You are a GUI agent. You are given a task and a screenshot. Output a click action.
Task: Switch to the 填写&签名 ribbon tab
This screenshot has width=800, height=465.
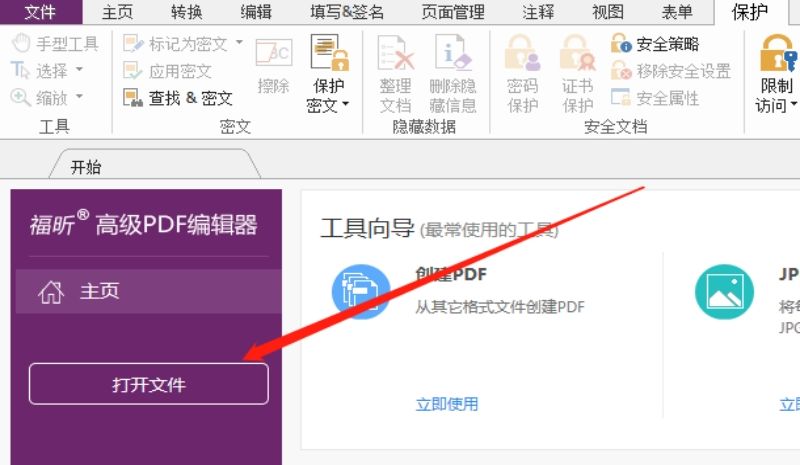point(347,12)
